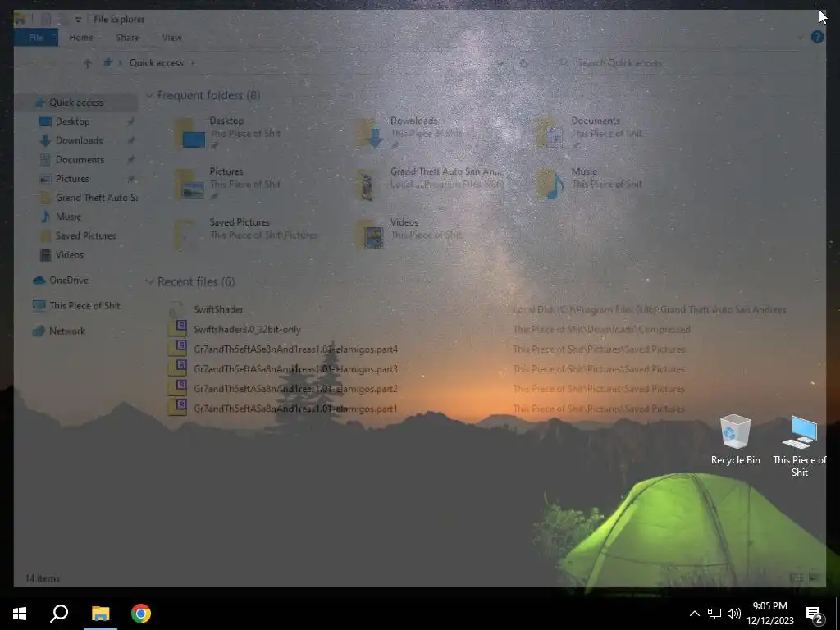Expand the ribbon with the chevron
This screenshot has width=840, height=630.
(x=801, y=37)
